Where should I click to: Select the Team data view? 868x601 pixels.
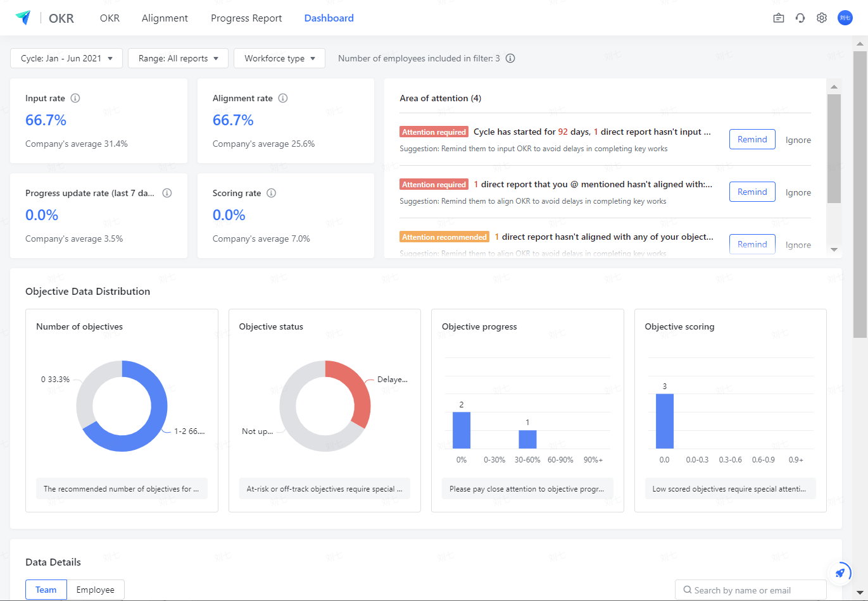pos(46,590)
